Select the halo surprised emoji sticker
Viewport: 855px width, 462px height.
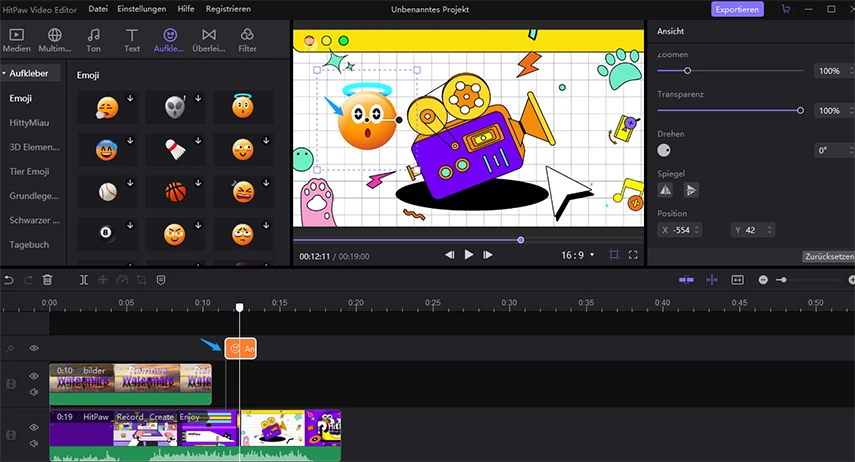(x=243, y=106)
